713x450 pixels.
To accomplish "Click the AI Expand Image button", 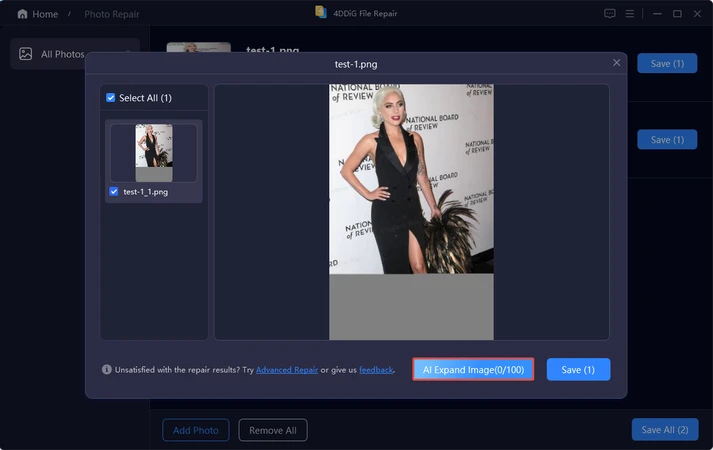I will [473, 369].
